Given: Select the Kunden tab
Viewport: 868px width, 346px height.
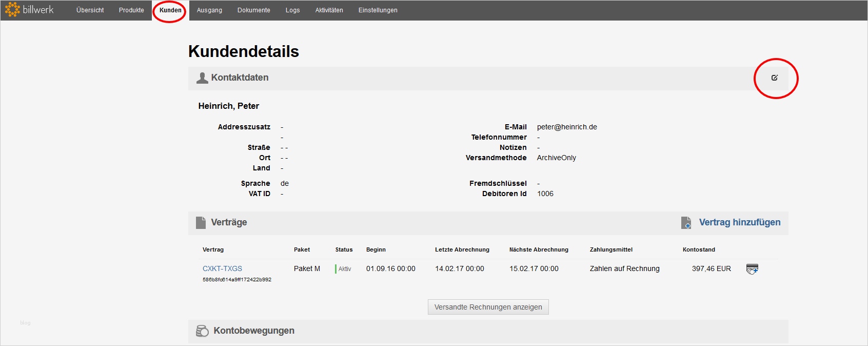Looking at the screenshot, I should tap(170, 10).
